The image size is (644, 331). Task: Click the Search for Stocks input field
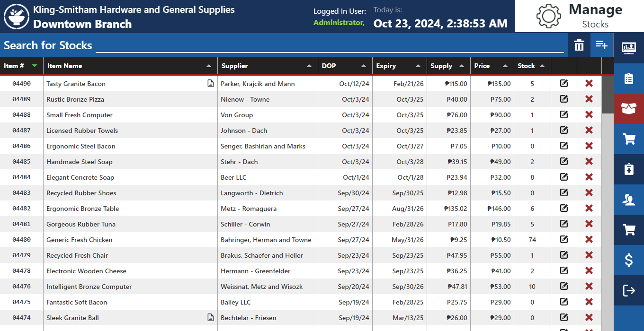[330, 45]
